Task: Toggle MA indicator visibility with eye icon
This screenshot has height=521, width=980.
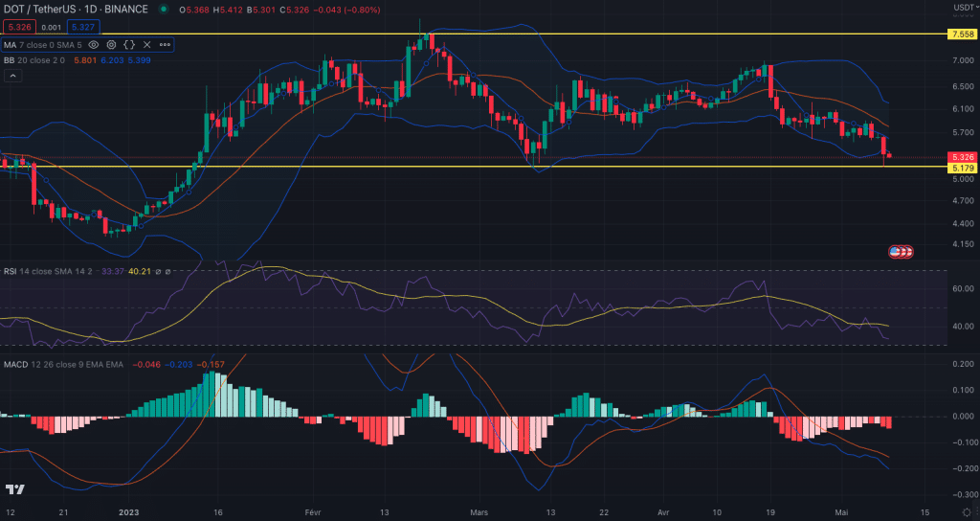Action: point(94,44)
